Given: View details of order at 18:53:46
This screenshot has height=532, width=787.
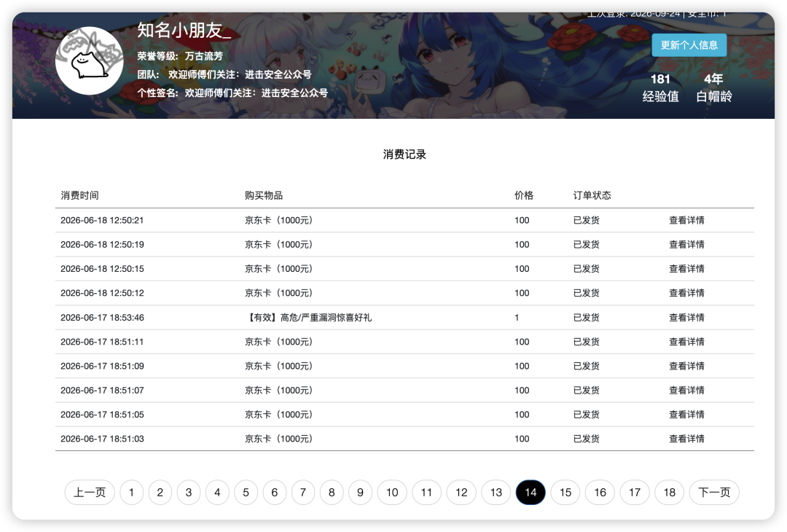Looking at the screenshot, I should (686, 317).
